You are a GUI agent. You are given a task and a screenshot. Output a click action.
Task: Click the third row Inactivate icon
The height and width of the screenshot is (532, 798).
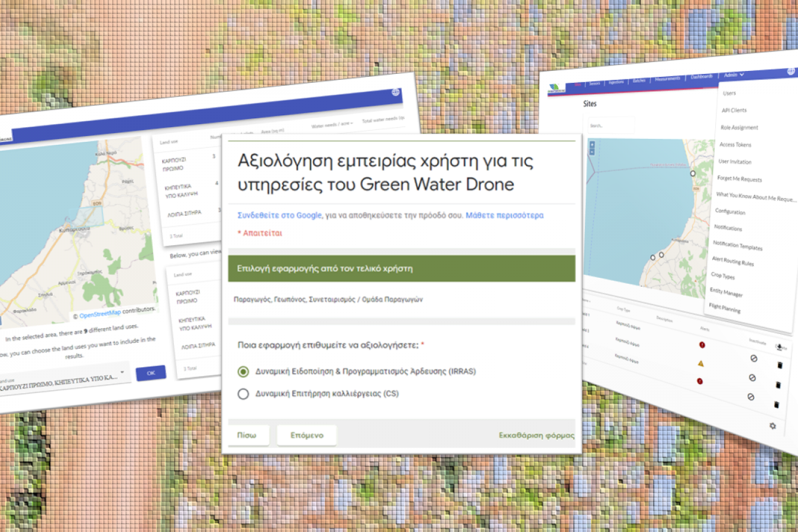pos(751,397)
